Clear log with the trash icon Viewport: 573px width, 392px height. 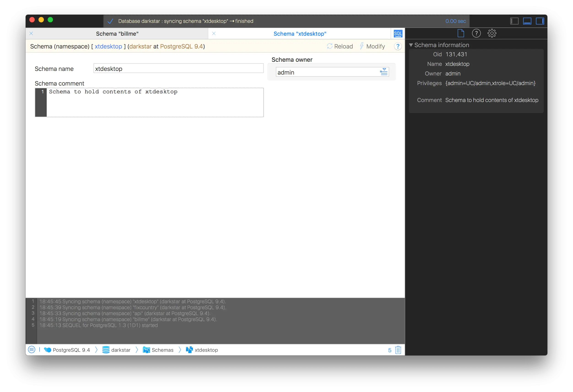point(398,350)
